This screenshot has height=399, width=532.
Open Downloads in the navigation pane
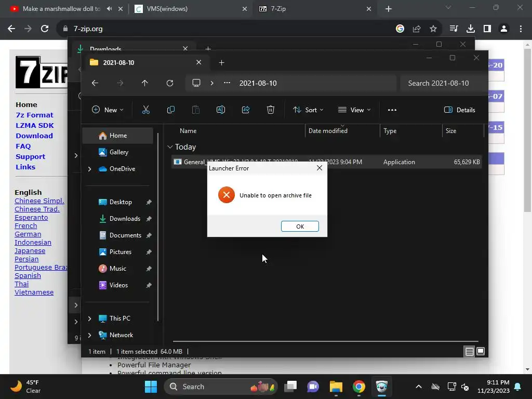pos(124,219)
